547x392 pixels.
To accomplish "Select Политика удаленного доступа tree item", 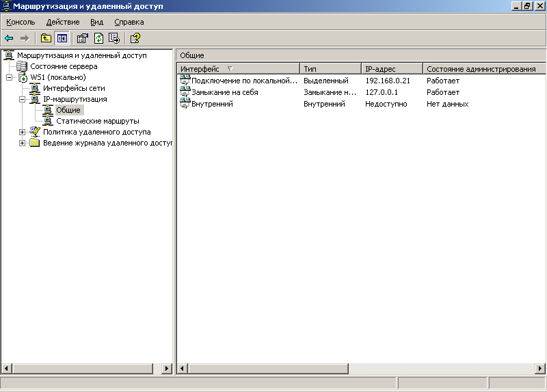I will (97, 132).
